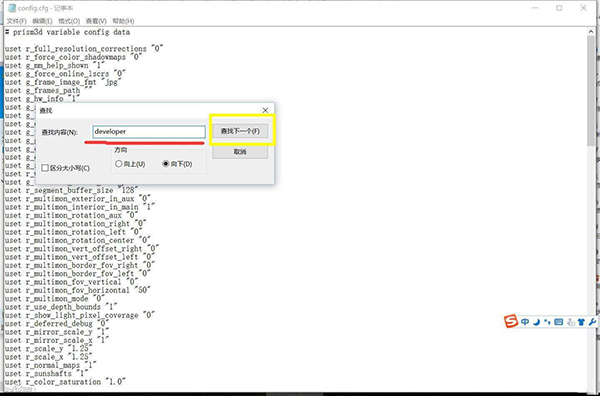Open the 查看(V) menu
The image size is (600, 396).
pos(96,21)
